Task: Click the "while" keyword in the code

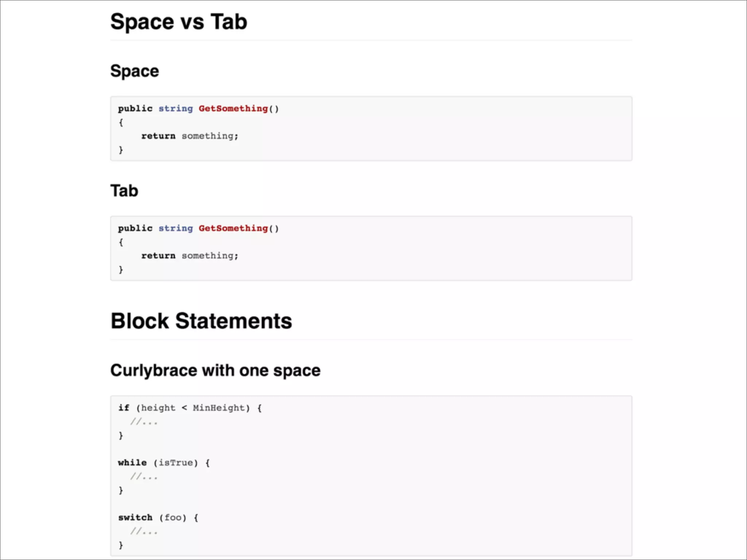Action: point(132,463)
